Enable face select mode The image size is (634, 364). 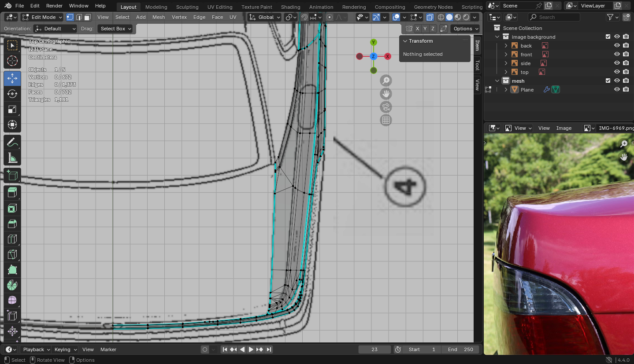pos(87,17)
